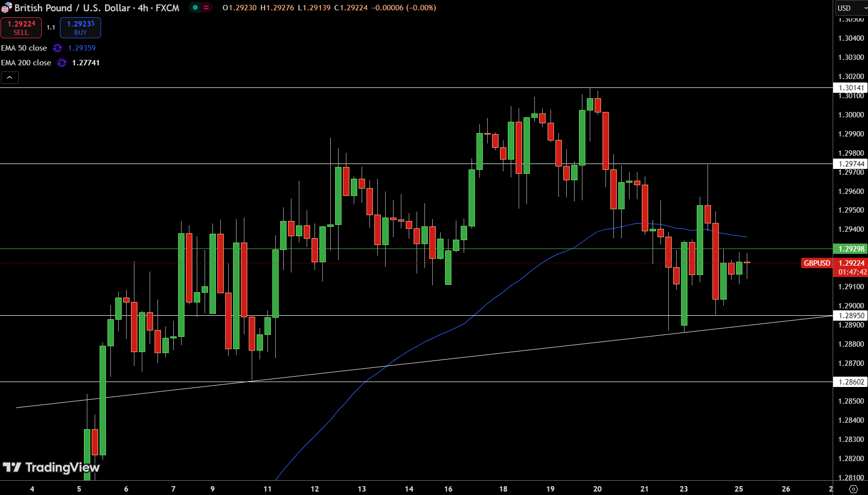868x495 pixels.
Task: Click the 1.30141 price line label
Action: (850, 88)
